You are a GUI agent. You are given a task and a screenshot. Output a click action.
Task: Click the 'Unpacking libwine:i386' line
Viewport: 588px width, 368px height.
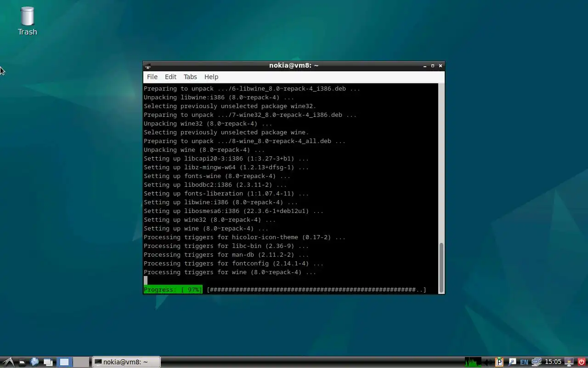click(x=219, y=98)
